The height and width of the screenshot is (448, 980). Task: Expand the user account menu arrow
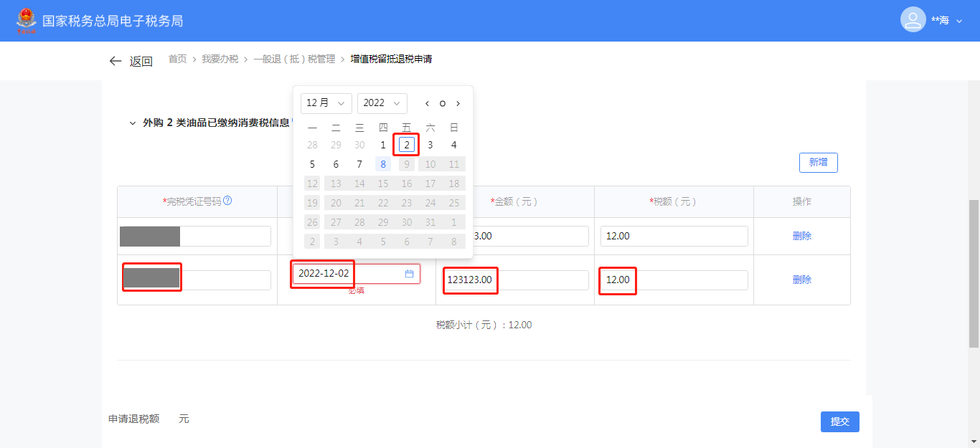[959, 22]
